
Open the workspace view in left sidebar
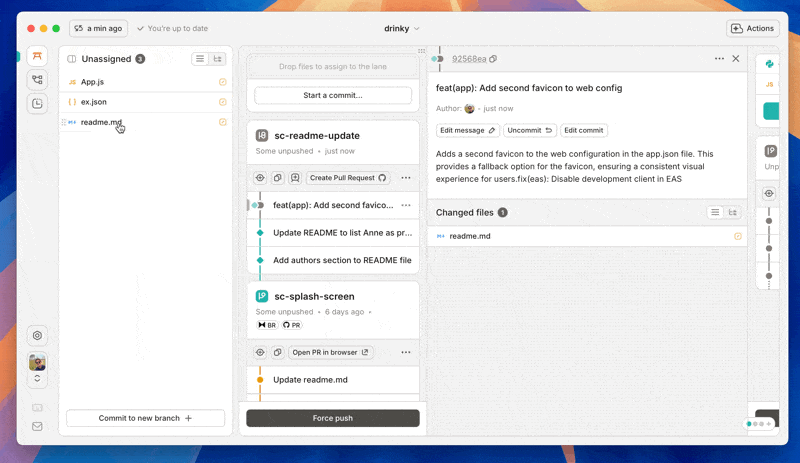(37, 56)
